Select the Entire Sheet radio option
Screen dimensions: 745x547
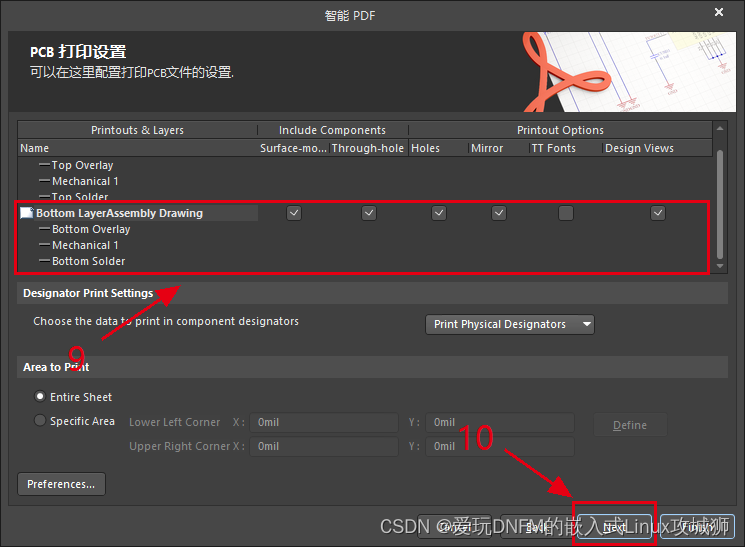point(40,396)
